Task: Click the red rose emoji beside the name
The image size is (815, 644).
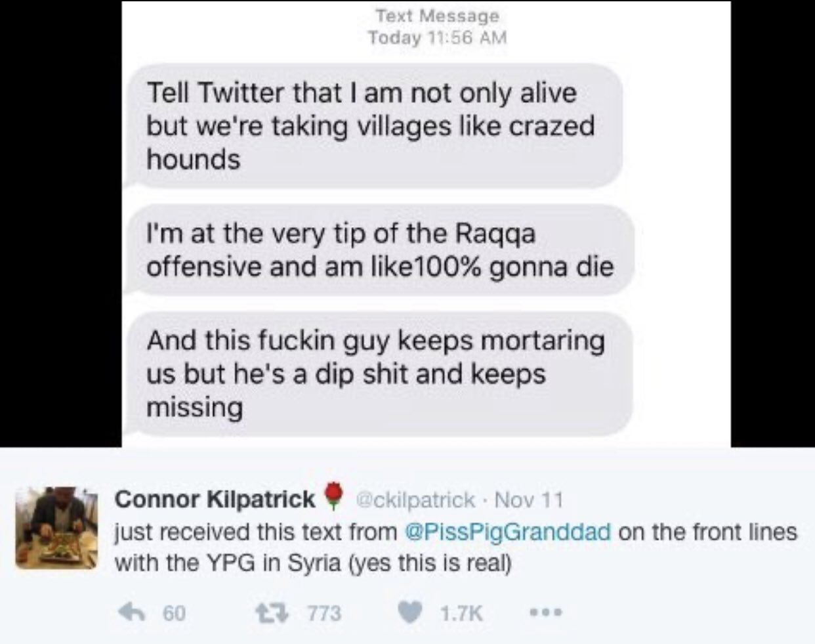Action: pos(335,496)
